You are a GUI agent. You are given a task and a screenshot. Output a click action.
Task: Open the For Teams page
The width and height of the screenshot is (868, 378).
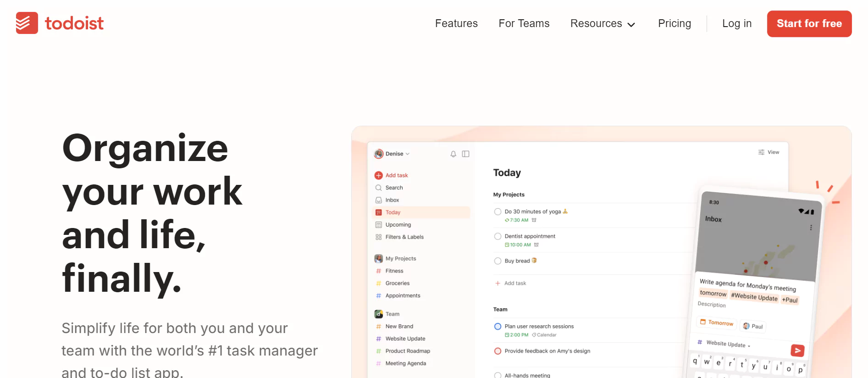coord(524,23)
